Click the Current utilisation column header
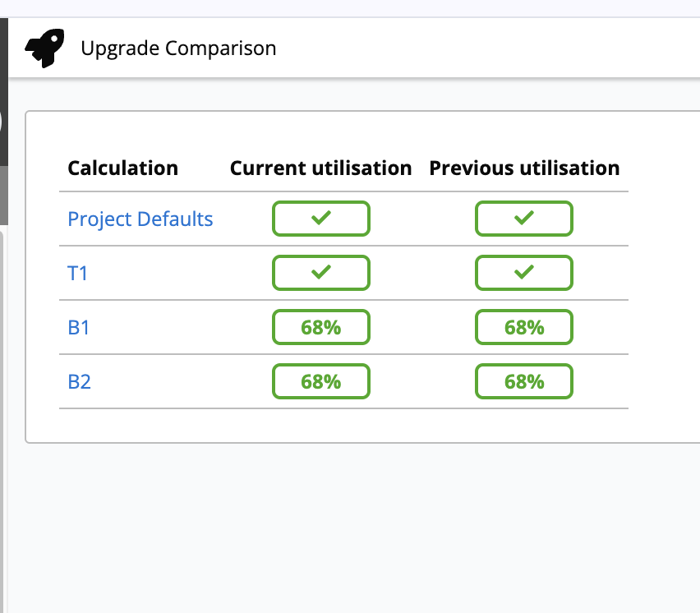The image size is (700, 613). pos(321,168)
